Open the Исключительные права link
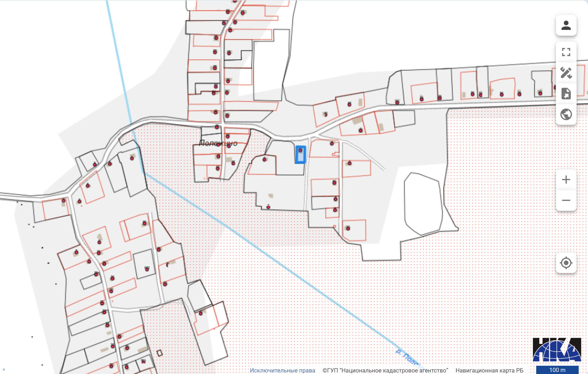 pyautogui.click(x=282, y=370)
